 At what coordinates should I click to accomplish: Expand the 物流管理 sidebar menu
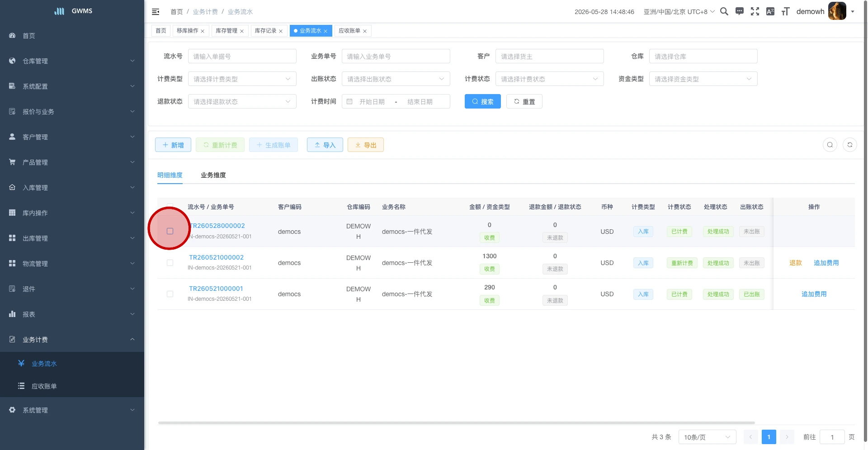[x=72, y=264]
